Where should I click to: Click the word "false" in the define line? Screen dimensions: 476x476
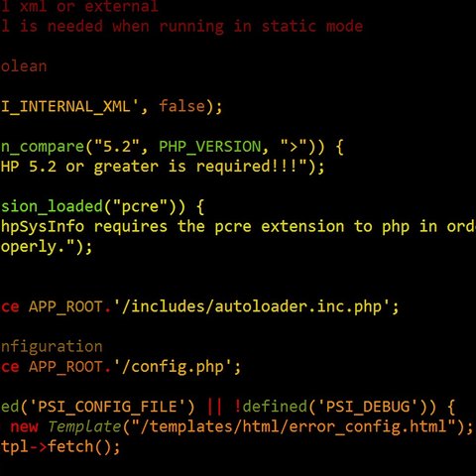(182, 106)
